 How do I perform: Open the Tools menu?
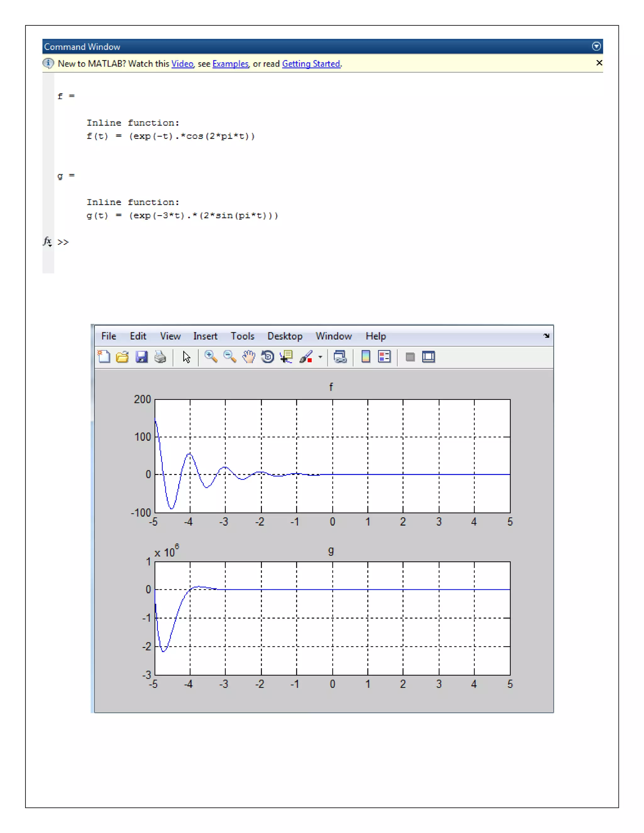click(x=242, y=336)
